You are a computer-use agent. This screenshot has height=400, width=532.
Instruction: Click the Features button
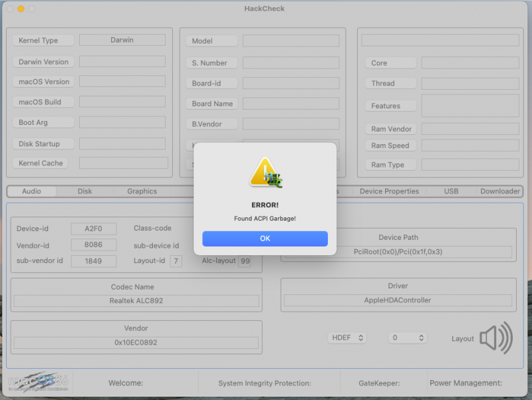coord(390,106)
